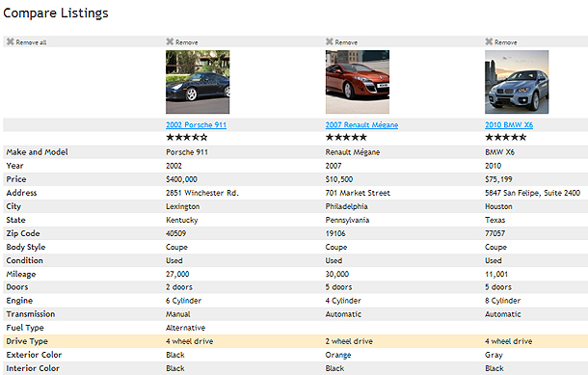
Task: Click the Philadelphia city cell
Action: pyautogui.click(x=346, y=206)
